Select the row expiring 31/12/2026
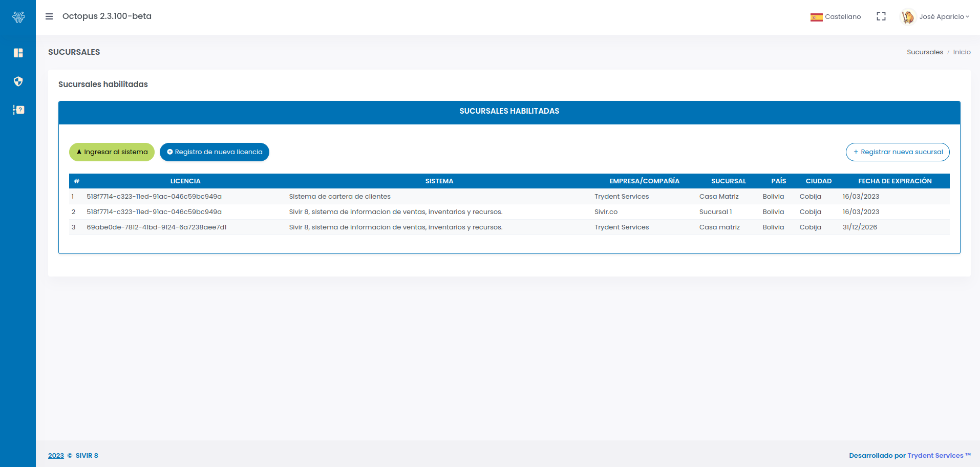980x467 pixels. pos(860,227)
